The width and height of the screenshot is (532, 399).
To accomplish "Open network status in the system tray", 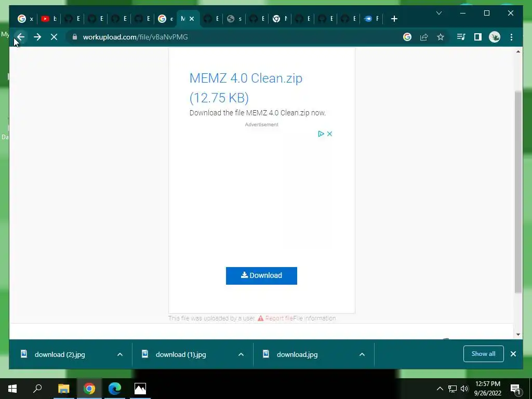I will 453,389.
